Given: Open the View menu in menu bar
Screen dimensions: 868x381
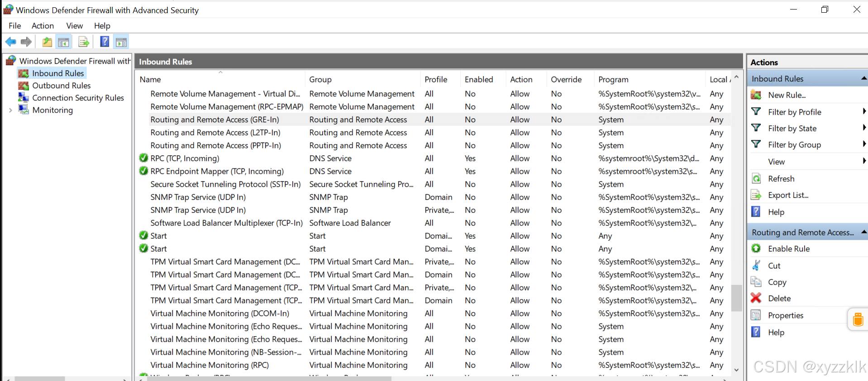Looking at the screenshot, I should pyautogui.click(x=74, y=26).
